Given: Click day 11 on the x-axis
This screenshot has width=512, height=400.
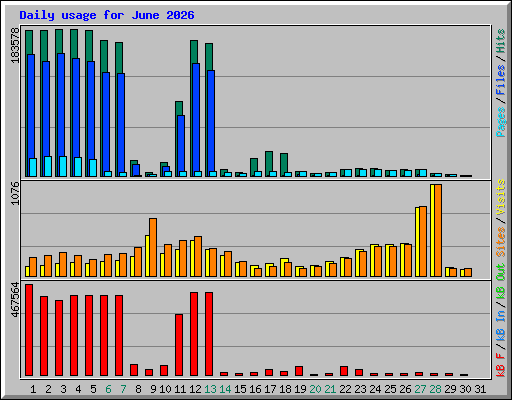Looking at the screenshot, I should 180,389.
